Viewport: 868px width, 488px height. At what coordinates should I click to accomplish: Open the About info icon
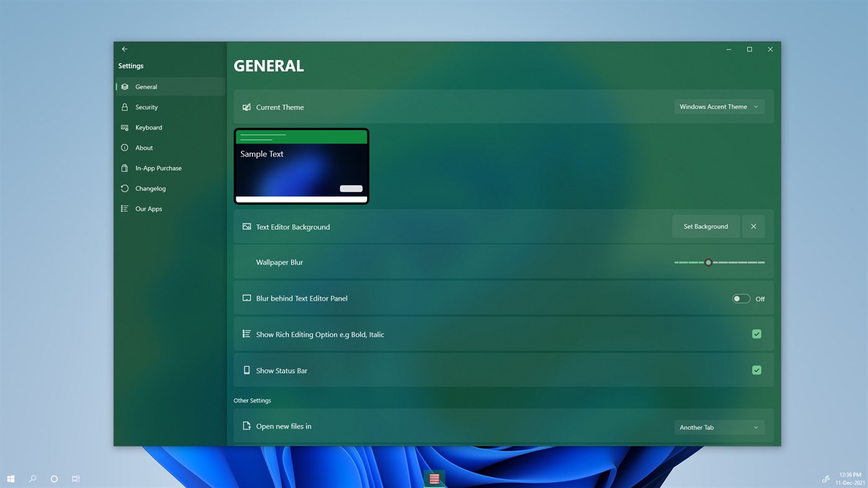click(x=125, y=148)
